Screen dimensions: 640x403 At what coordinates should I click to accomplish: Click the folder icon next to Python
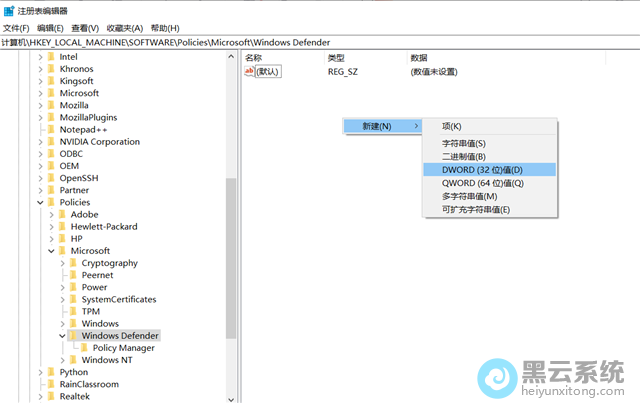coord(50,372)
